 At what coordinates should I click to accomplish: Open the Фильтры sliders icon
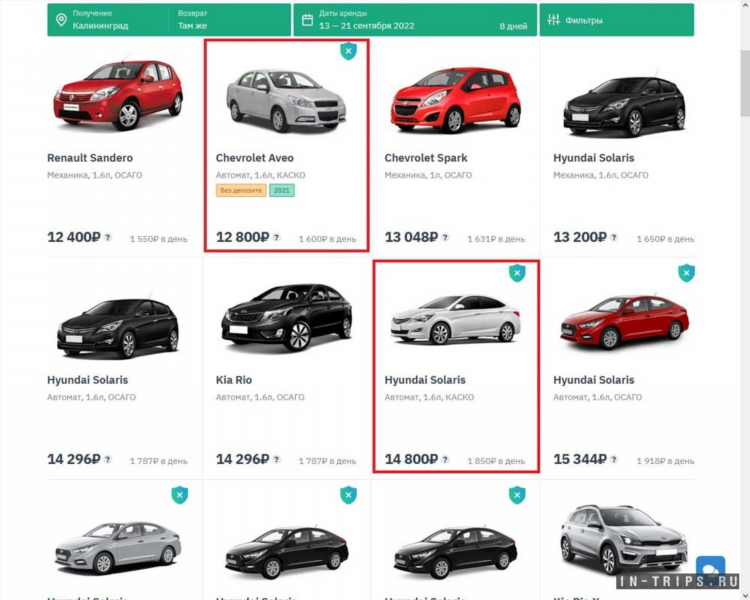tap(553, 20)
